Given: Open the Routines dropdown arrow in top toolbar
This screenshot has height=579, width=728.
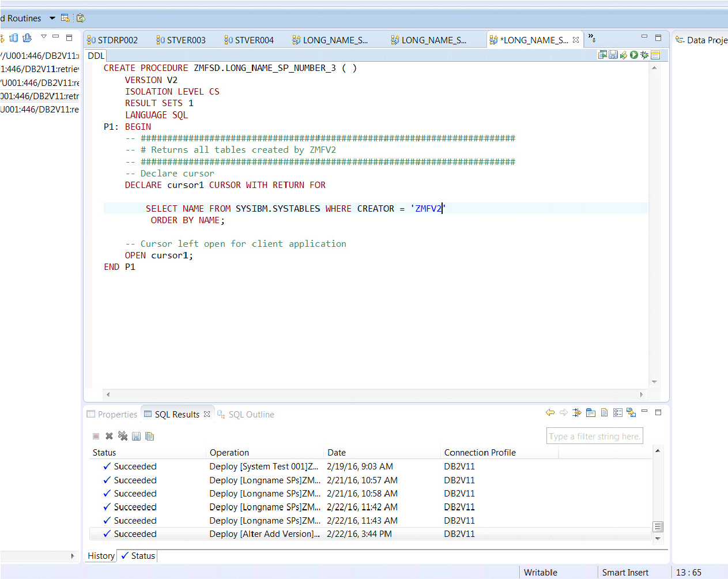Looking at the screenshot, I should click(x=52, y=18).
